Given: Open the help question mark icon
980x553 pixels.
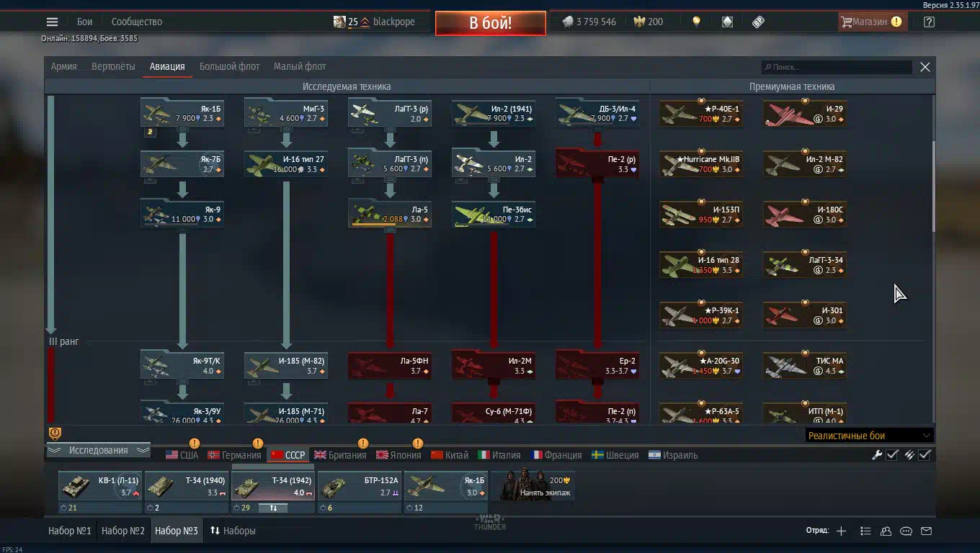Looking at the screenshot, I should [x=929, y=22].
